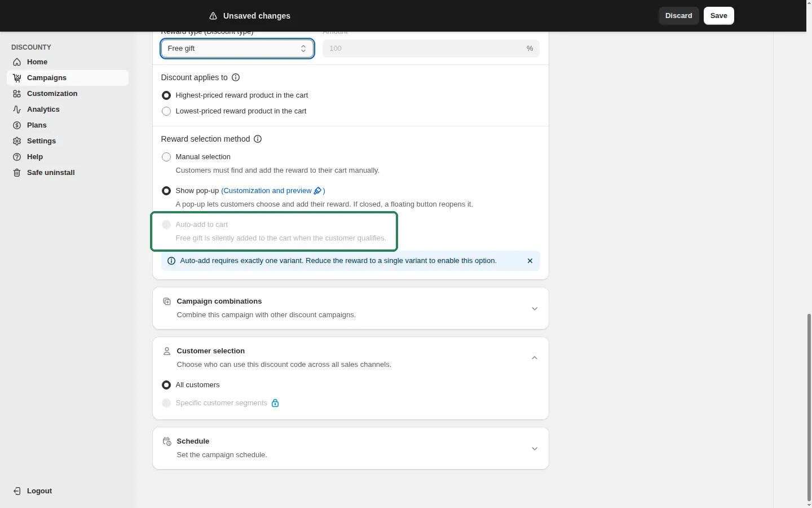The height and width of the screenshot is (508, 812).
Task: Choose Show pop-up radio option
Action: tap(166, 191)
